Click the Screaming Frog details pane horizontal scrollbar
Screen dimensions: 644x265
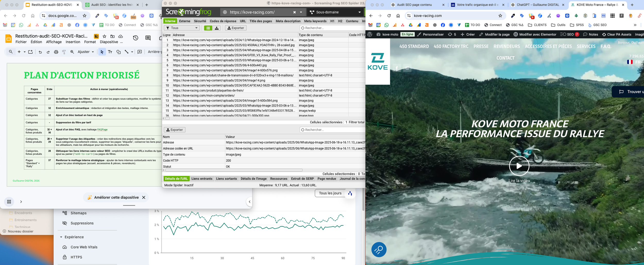tap(234, 170)
